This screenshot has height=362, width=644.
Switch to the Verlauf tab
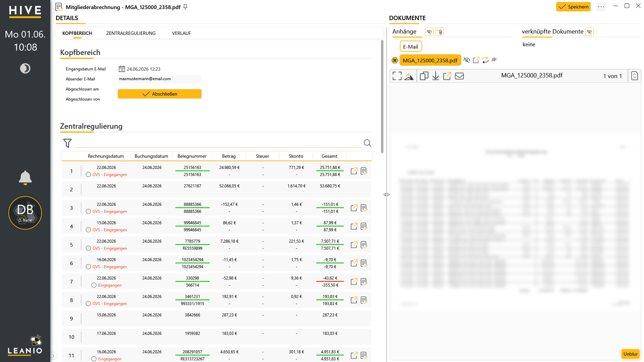click(x=181, y=33)
